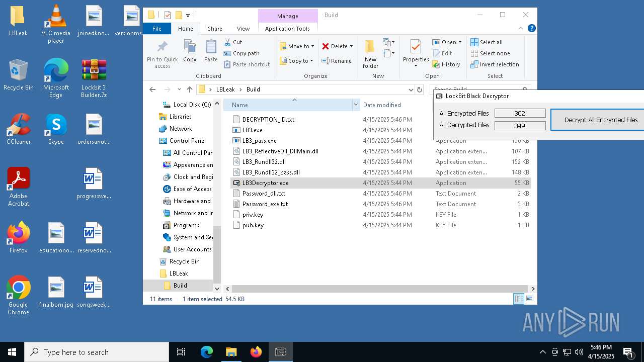Switch to details view layout
This screenshot has width=644, height=362.
click(x=519, y=299)
